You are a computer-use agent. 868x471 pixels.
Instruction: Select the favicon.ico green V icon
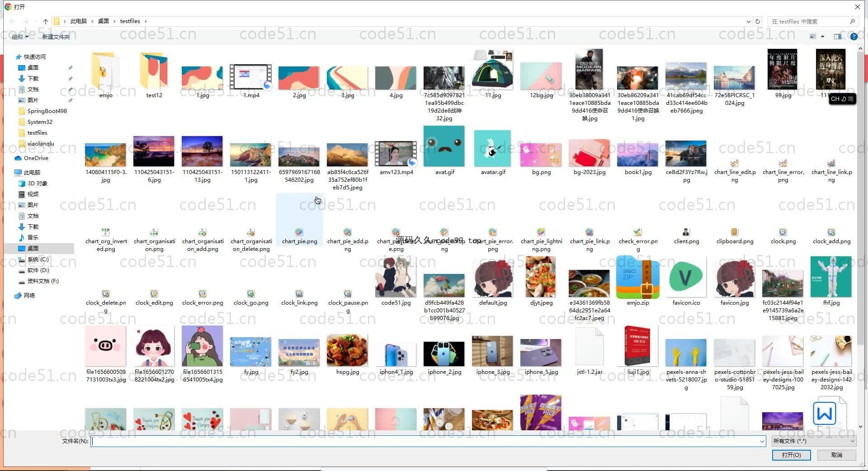click(686, 277)
